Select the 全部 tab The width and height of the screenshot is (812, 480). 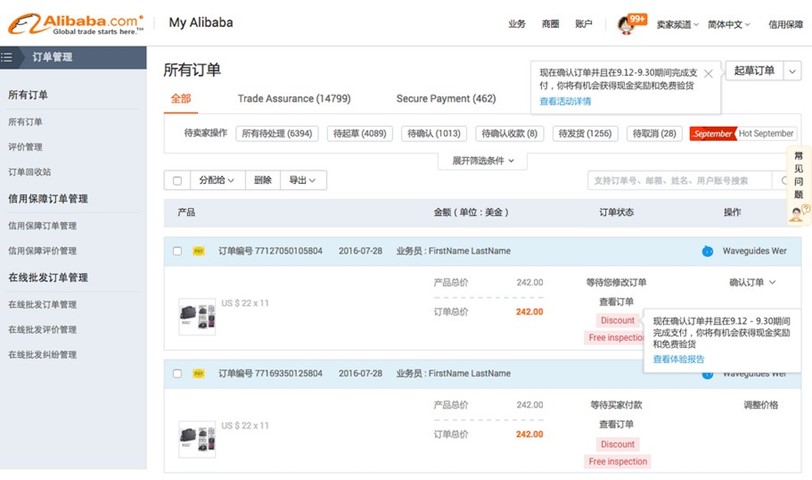tap(181, 98)
